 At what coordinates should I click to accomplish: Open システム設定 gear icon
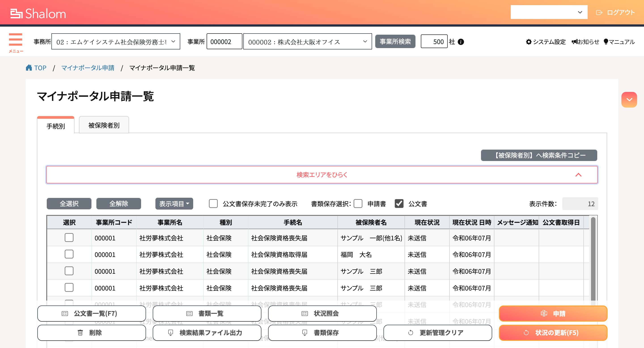point(528,42)
